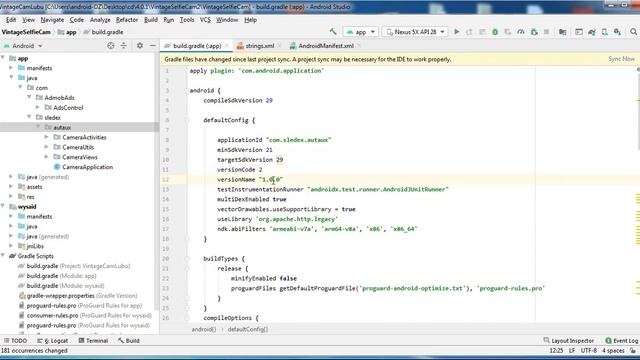
Task: Open the TODO tool window
Action: click(16, 340)
